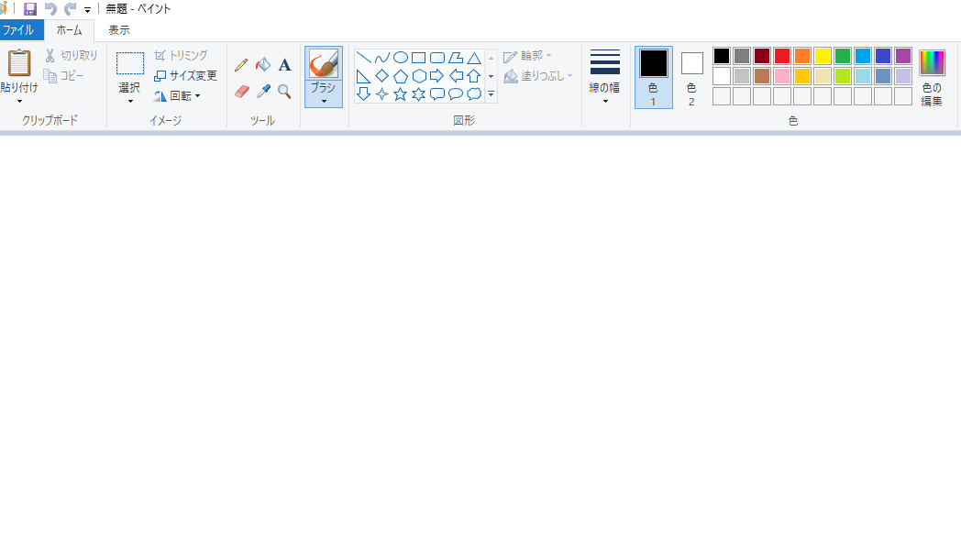
Task: Choose the Polygon shape
Action: [456, 58]
